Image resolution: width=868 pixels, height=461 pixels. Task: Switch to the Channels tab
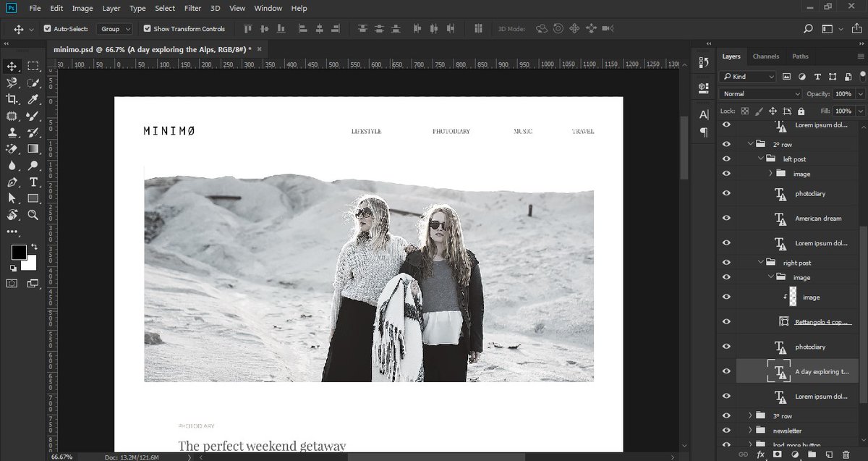(766, 56)
